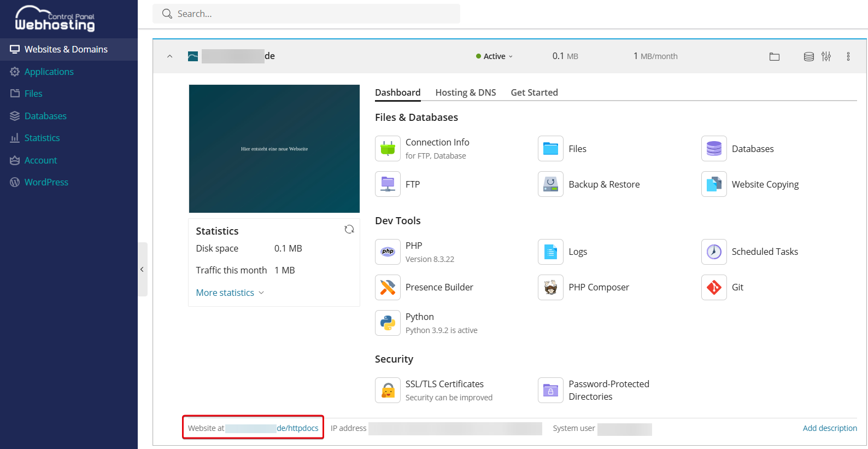Expand the More statistics dropdown
Screen dimensions: 868x449
tap(230, 293)
